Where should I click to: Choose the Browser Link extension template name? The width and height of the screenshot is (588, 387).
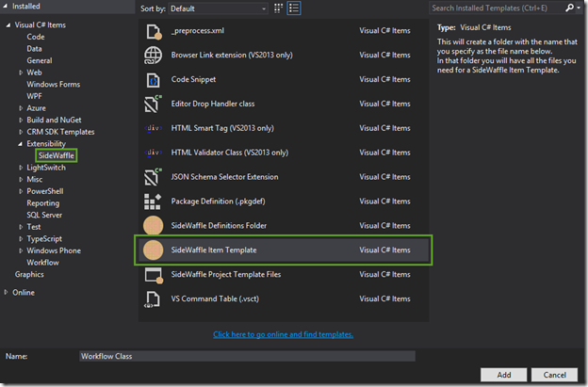tap(232, 55)
